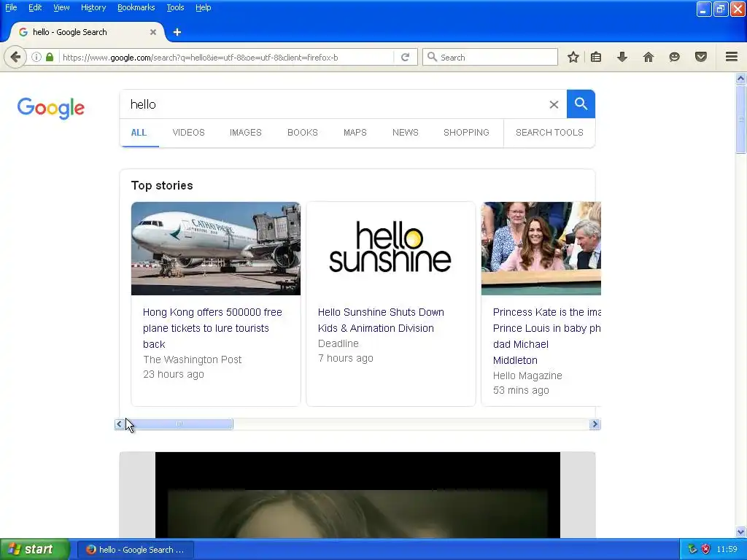Open the Windows start button
Viewport: 747px width, 560px height.
(x=35, y=549)
